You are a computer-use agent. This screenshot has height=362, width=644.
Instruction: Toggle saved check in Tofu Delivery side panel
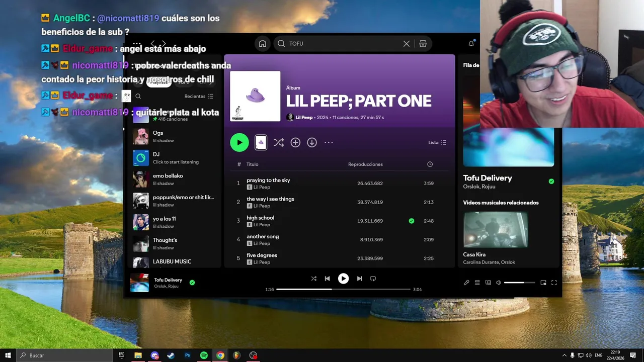point(551,182)
